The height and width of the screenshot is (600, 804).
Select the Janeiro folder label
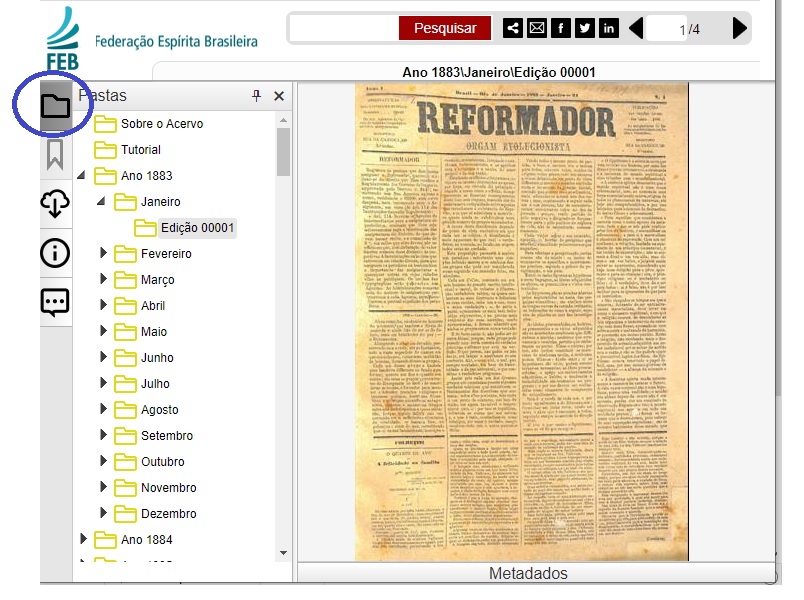pos(160,202)
